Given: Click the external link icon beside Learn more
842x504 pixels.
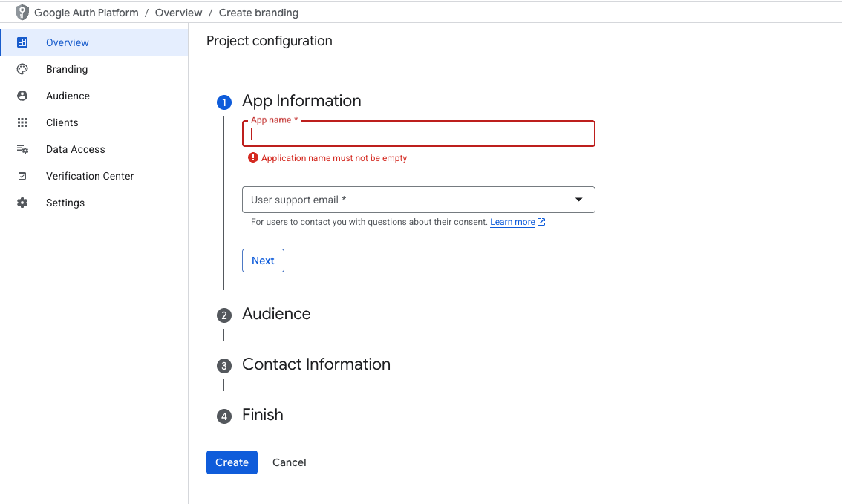Looking at the screenshot, I should [x=541, y=222].
